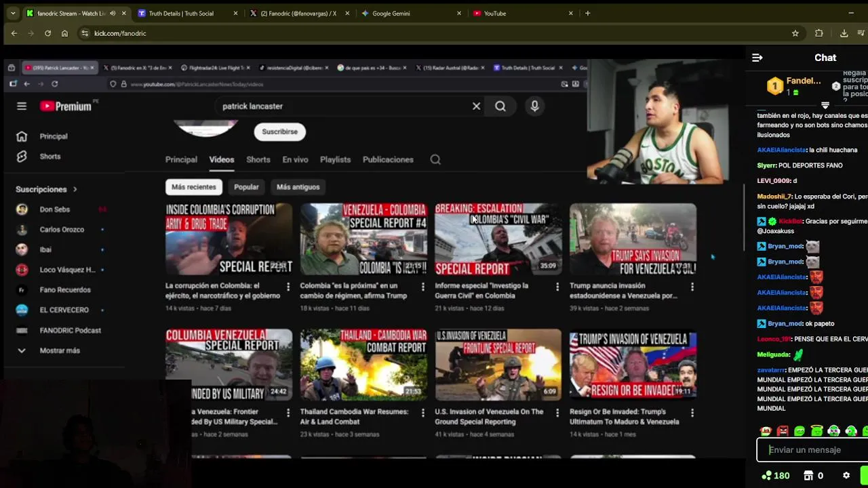Start voice search with the microphone
This screenshot has height=488, width=868.
coord(534,106)
